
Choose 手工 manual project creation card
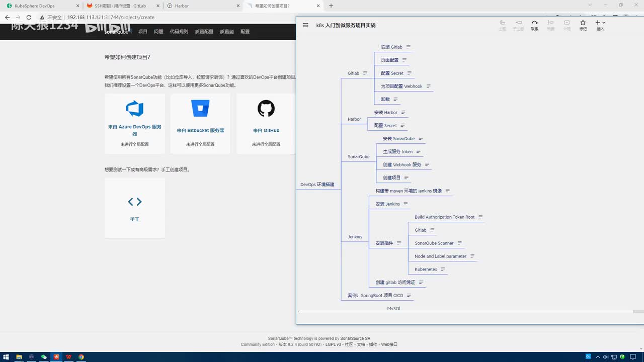[135, 208]
